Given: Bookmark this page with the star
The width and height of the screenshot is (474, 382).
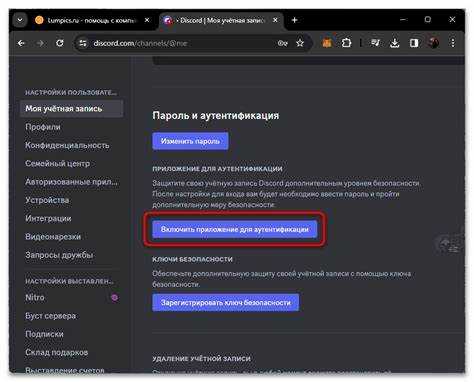Looking at the screenshot, I should (x=300, y=43).
